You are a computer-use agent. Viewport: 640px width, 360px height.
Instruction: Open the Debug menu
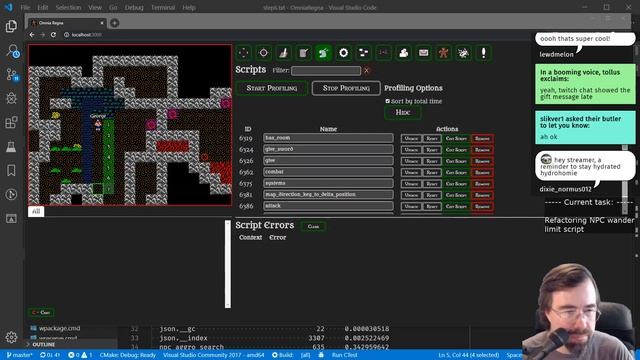134,7
